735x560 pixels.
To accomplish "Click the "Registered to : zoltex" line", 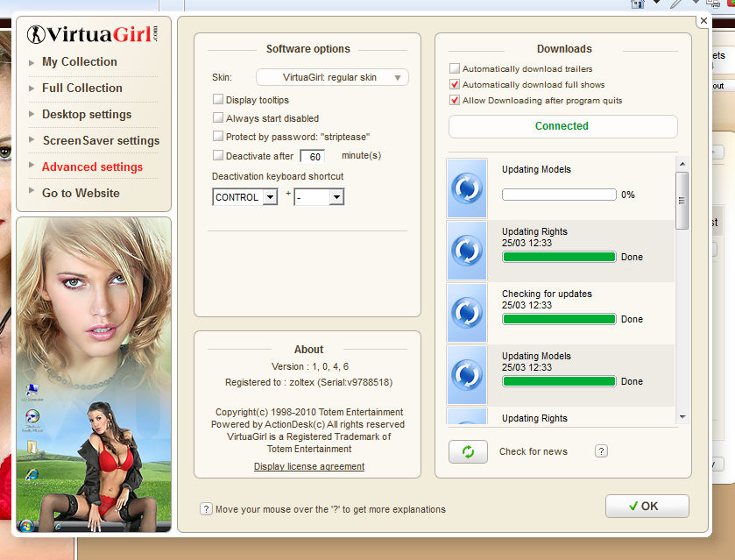I will 308,383.
